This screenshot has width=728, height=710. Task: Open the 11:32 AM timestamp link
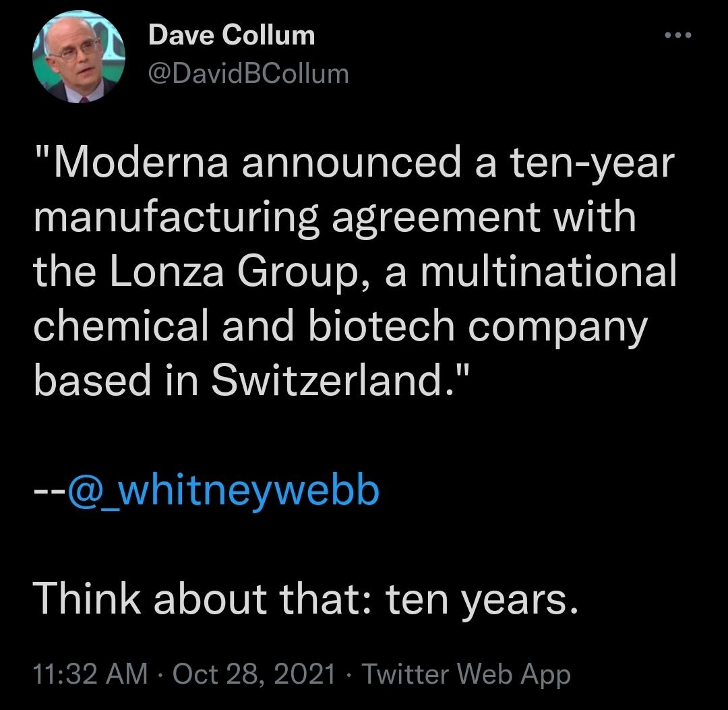(x=90, y=674)
